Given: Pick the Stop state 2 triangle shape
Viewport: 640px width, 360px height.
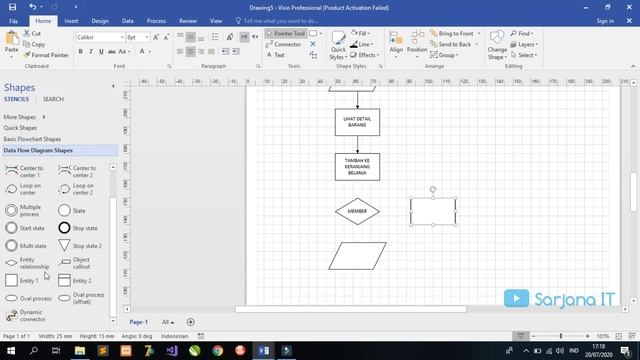Looking at the screenshot, I should [x=80, y=246].
